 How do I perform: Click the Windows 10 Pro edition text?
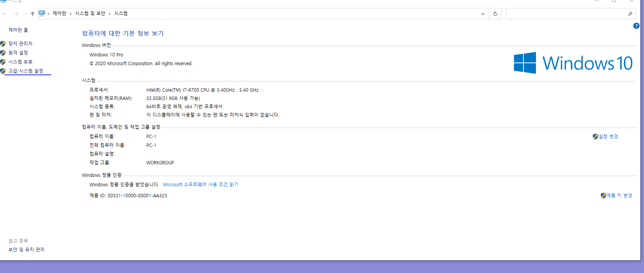[106, 55]
